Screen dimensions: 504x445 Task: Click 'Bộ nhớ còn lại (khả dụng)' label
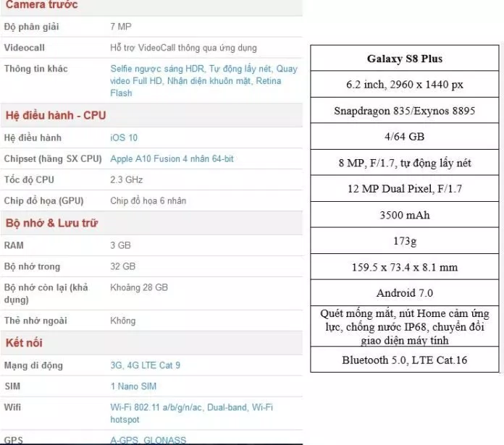pos(46,294)
